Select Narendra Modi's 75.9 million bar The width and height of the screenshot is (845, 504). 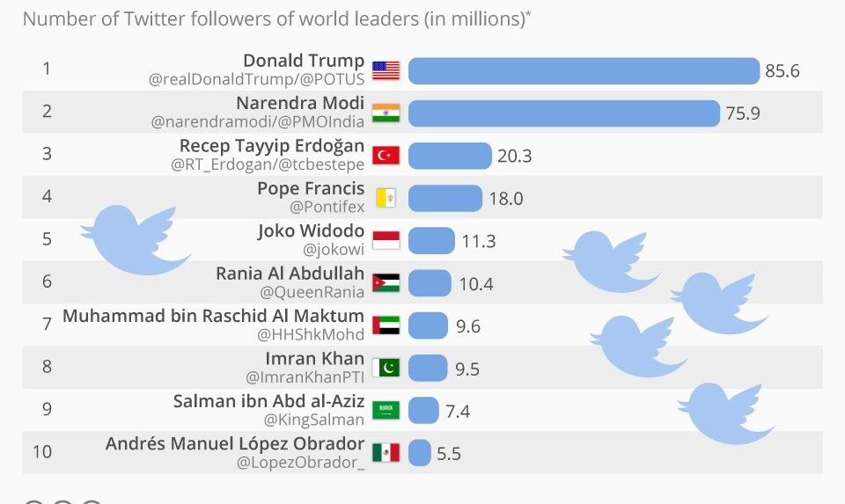563,113
